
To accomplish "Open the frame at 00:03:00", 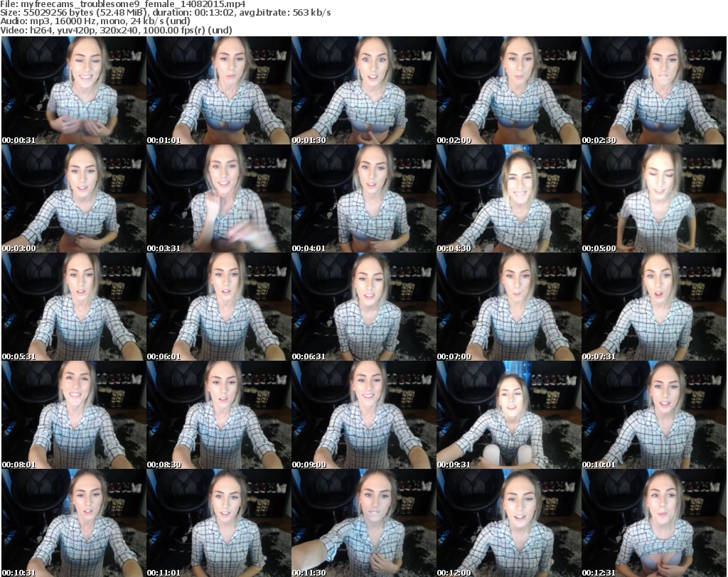I will [74, 198].
